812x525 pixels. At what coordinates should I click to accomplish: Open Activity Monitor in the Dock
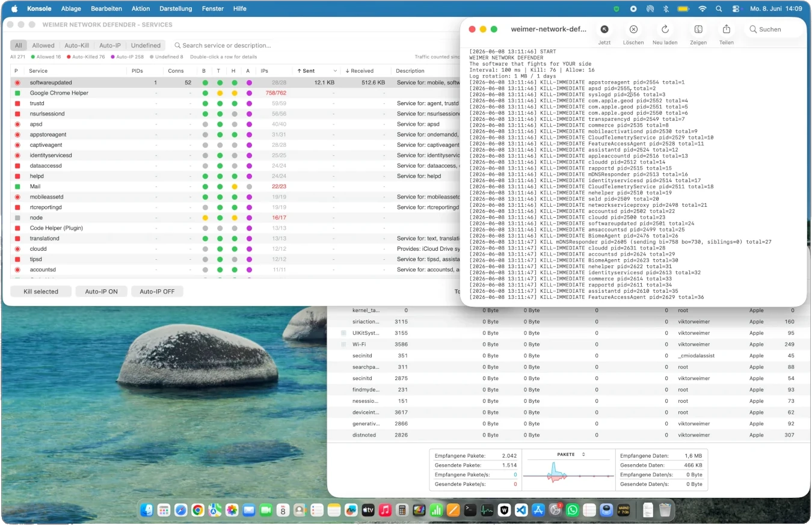point(487,510)
